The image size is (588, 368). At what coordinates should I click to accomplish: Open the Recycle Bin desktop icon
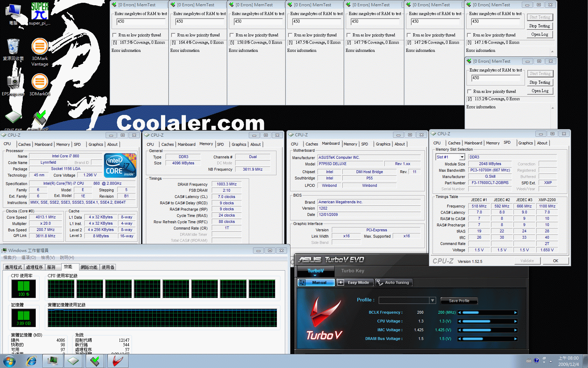13,49
